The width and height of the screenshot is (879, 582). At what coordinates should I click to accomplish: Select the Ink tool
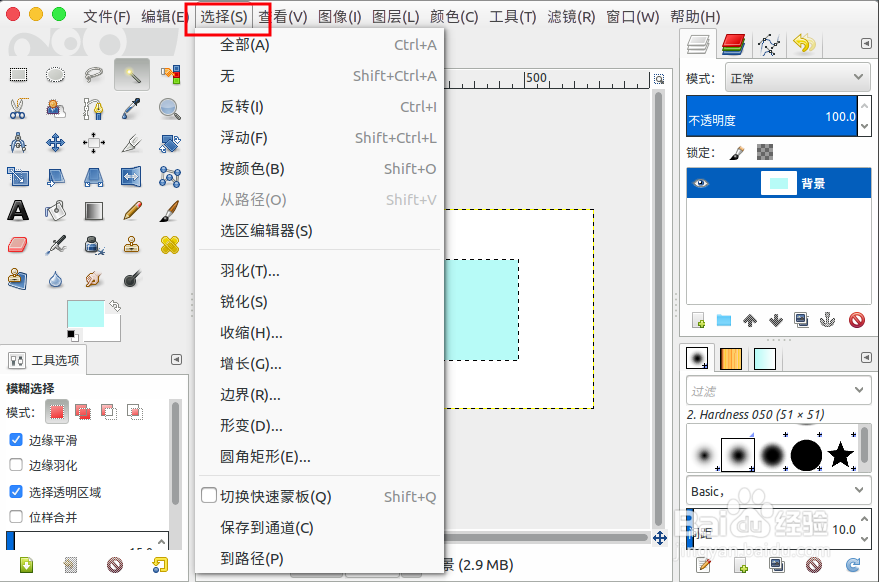[94, 245]
